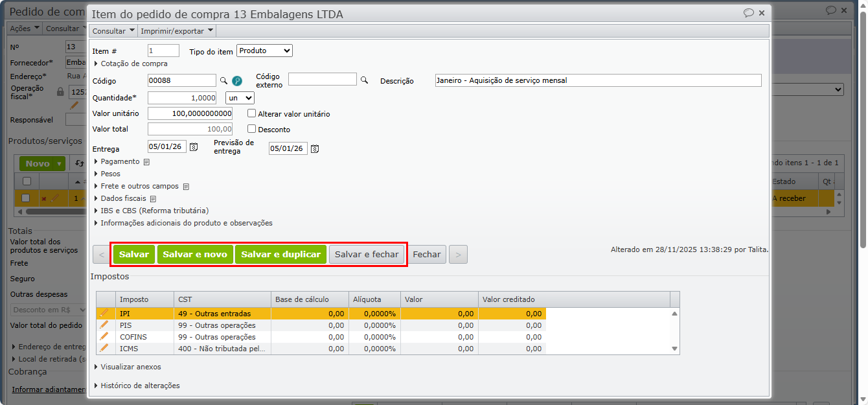The width and height of the screenshot is (868, 405).
Task: Click the notes icon beside Pagamento
Action: 146,162
